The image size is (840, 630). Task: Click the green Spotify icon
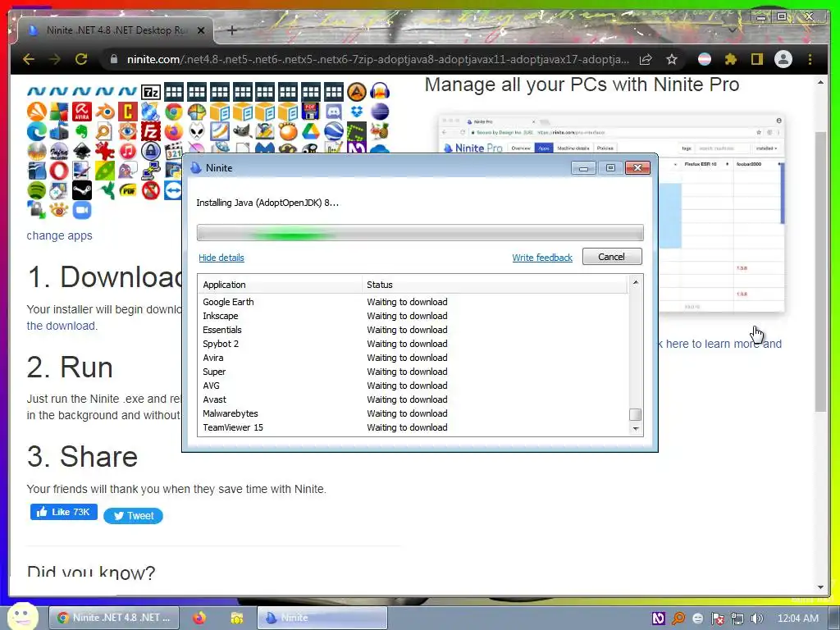(x=37, y=190)
